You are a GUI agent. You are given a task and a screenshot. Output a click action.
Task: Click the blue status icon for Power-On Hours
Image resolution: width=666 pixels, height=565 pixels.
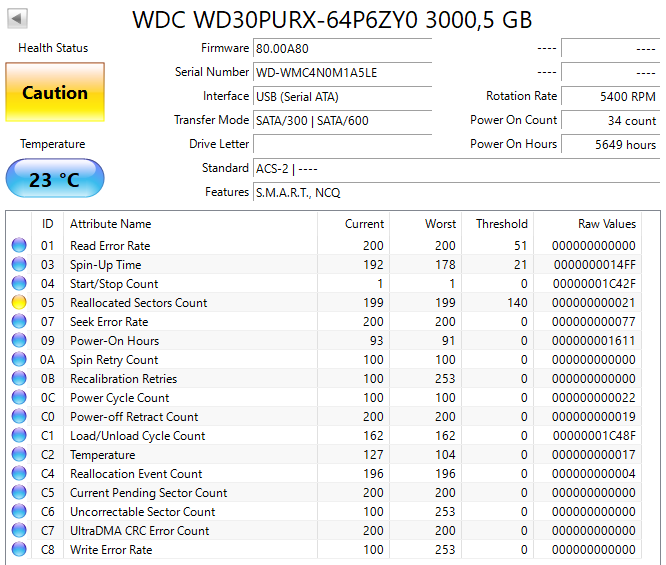tap(19, 341)
